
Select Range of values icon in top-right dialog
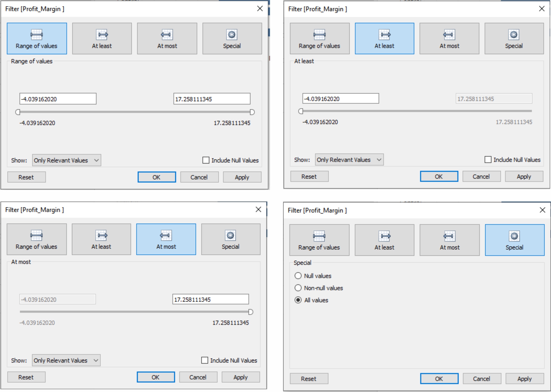click(x=320, y=39)
